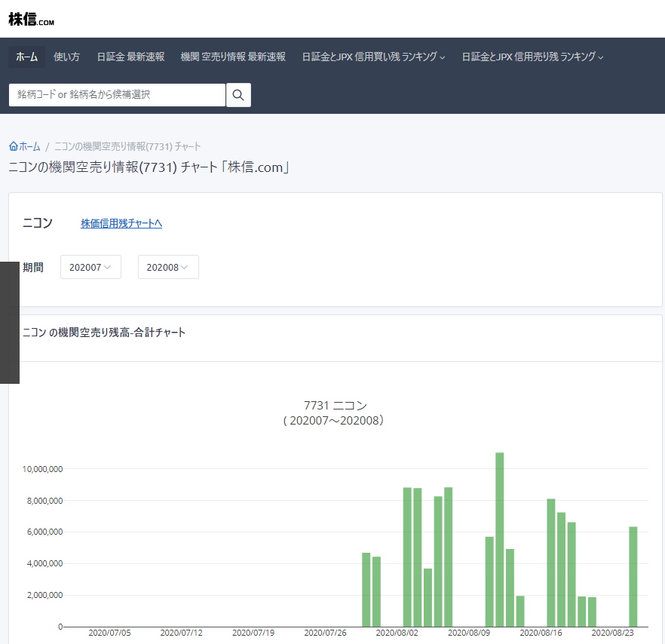
Task: Click the 7731 ニコン chart title
Action: point(334,406)
